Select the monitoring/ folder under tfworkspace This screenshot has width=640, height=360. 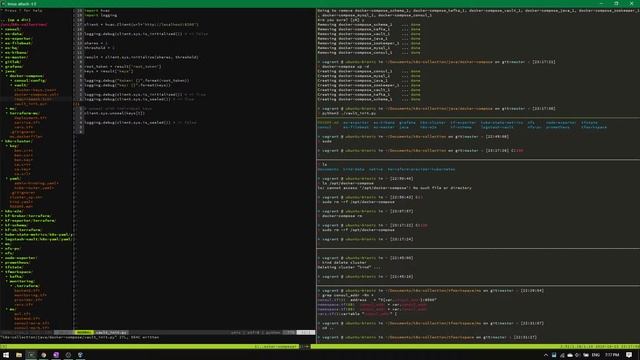tap(22, 281)
